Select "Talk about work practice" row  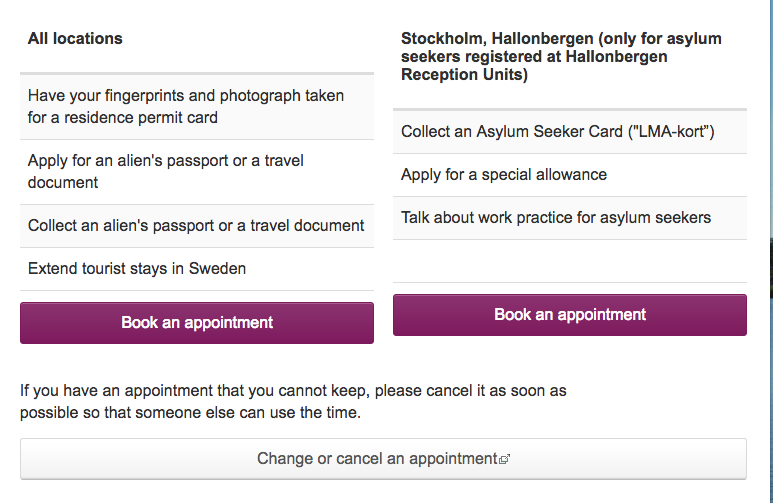(x=556, y=218)
